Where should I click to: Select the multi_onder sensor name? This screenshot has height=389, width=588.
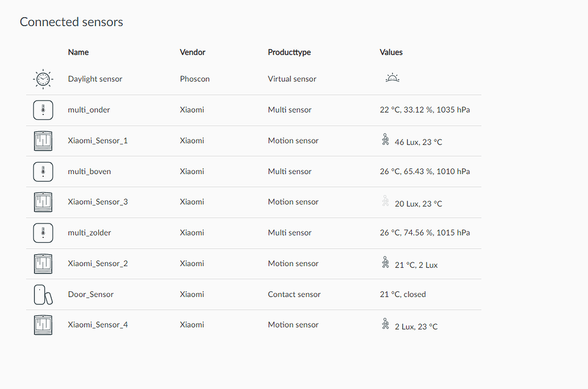(x=89, y=110)
